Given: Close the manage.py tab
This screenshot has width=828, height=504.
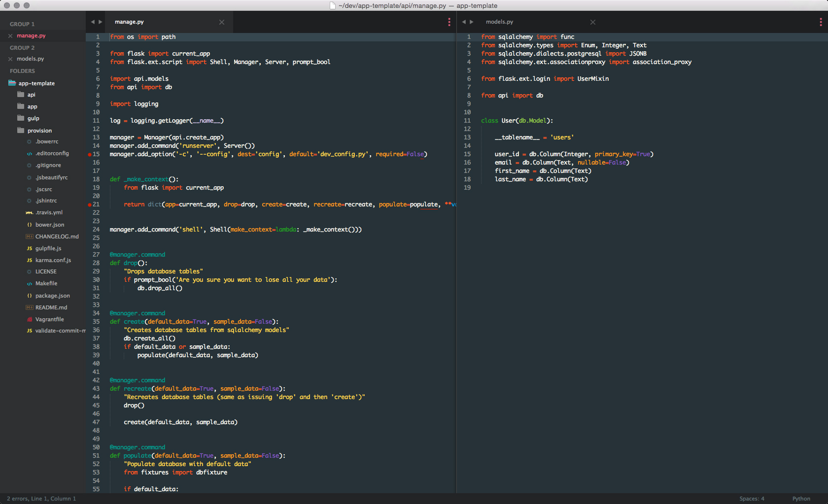Looking at the screenshot, I should (x=222, y=22).
